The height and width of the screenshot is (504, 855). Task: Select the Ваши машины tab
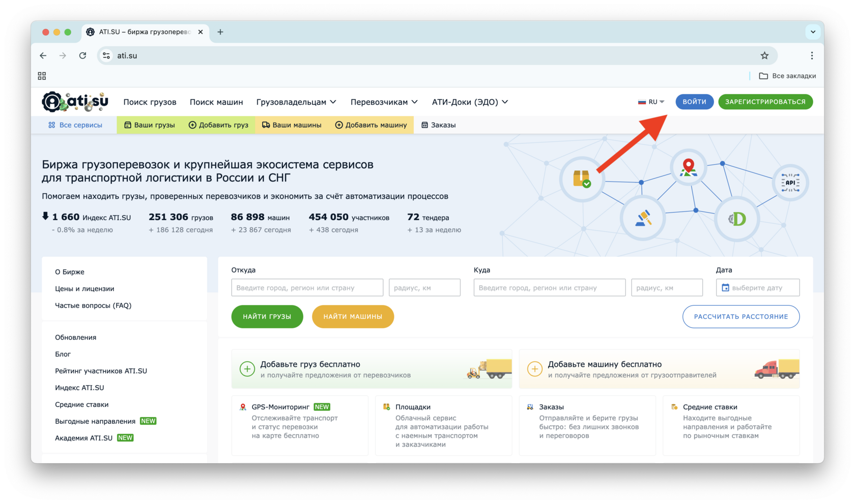292,125
